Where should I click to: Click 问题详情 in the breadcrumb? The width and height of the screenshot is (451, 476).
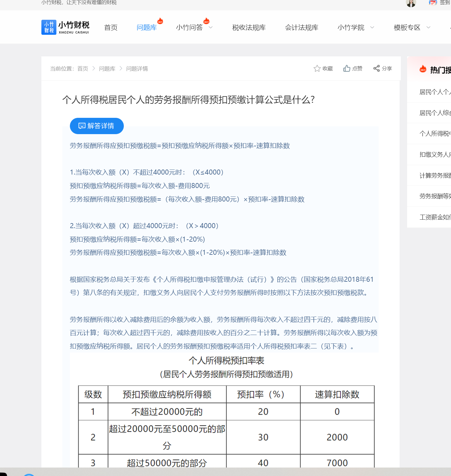(137, 69)
